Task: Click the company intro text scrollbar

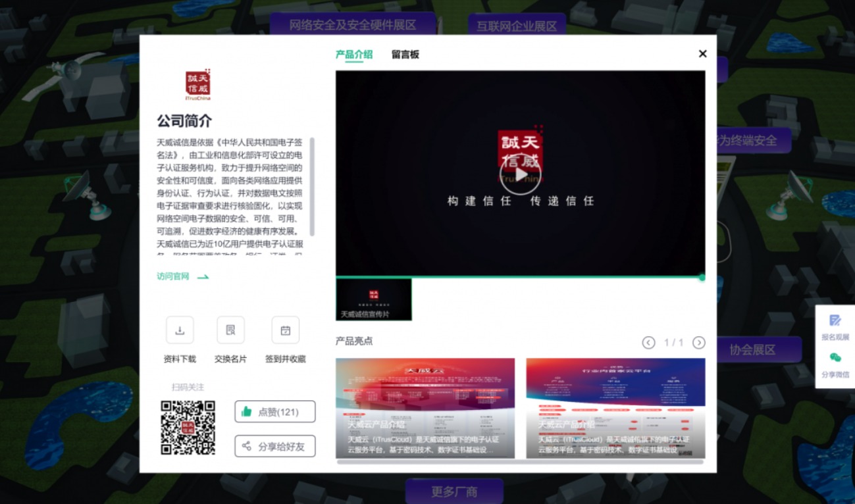Action: (312, 187)
